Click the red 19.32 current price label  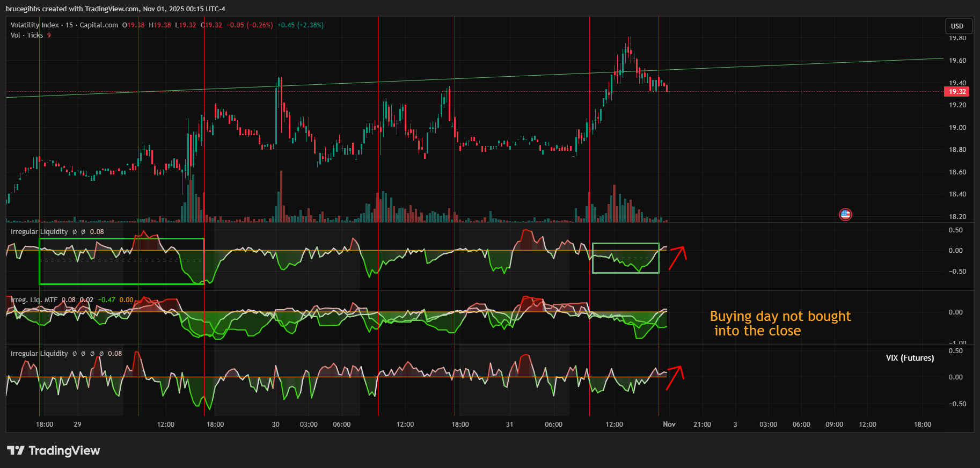click(957, 92)
